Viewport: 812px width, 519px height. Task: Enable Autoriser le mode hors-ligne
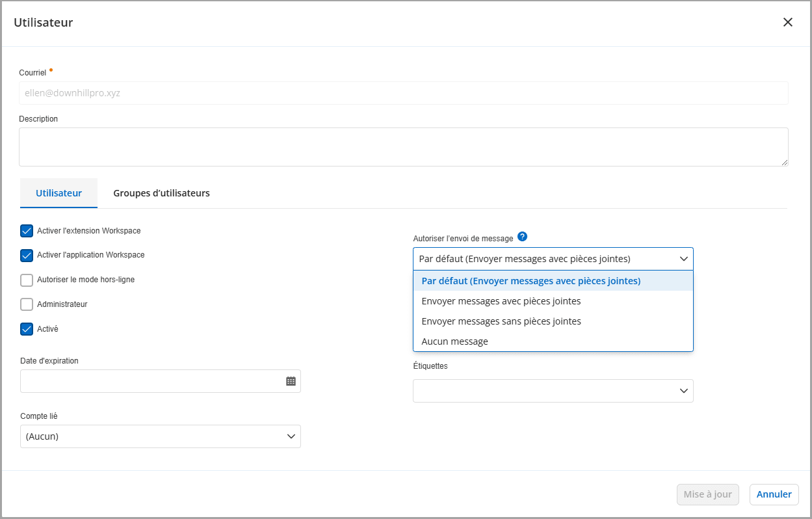click(x=27, y=280)
